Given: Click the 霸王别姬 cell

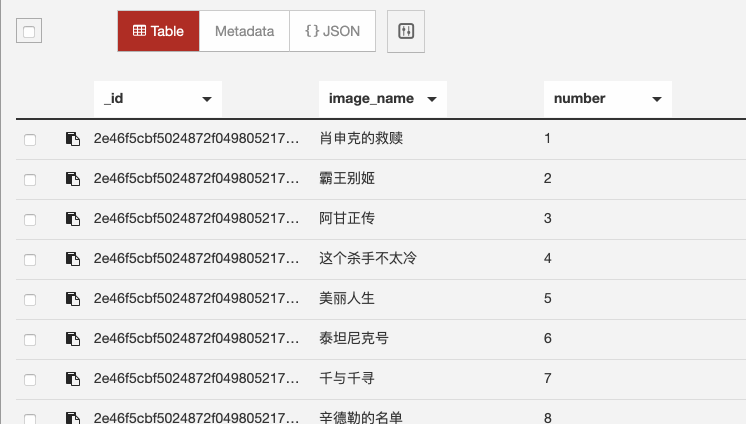Looking at the screenshot, I should (347, 178).
